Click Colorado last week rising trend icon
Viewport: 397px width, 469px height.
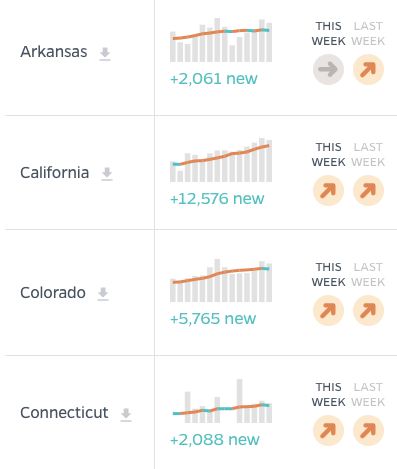[x=368, y=310]
